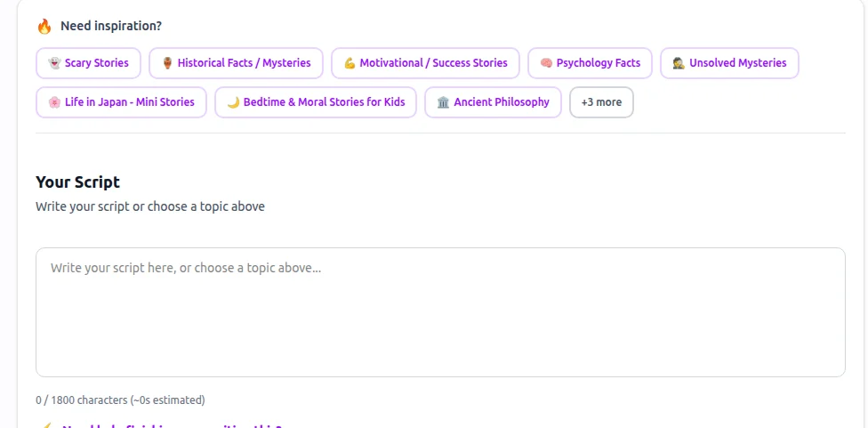The height and width of the screenshot is (428, 868).
Task: Click the flexed arm icon on Motivational
Action: tap(350, 63)
